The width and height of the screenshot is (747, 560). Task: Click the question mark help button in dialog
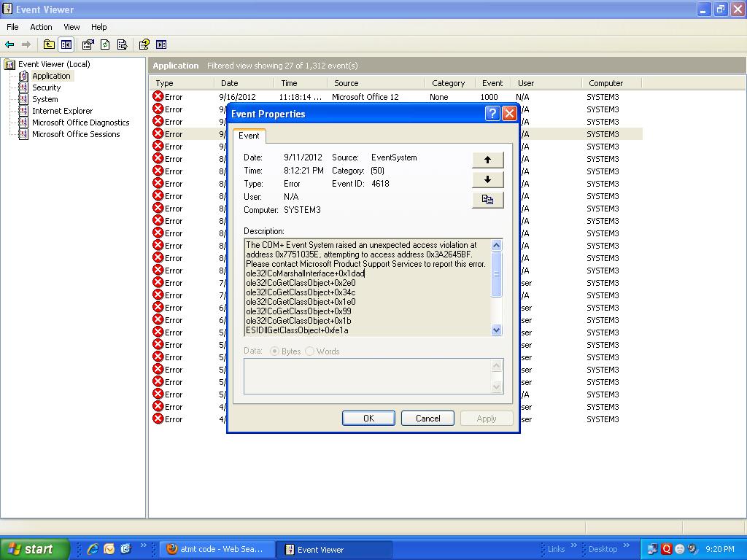(x=492, y=114)
